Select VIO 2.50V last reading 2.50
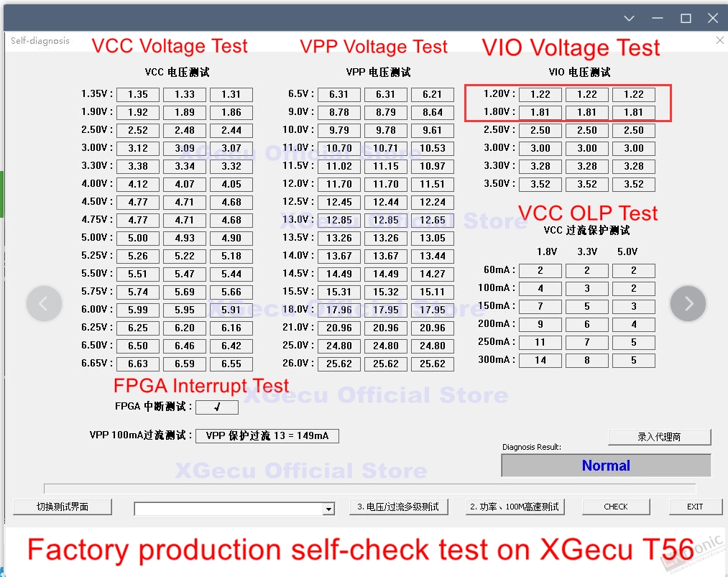This screenshot has width=728, height=577. tap(634, 131)
